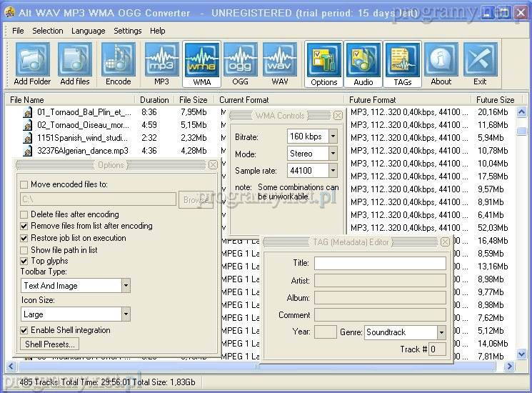The width and height of the screenshot is (532, 393).
Task: Click the Title field in TAG editor
Action: point(380,263)
